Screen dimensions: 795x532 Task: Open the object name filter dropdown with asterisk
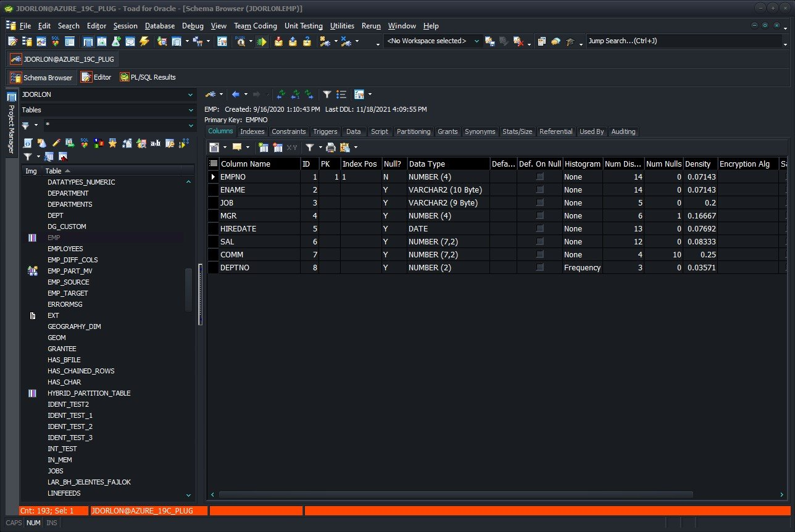click(x=190, y=125)
